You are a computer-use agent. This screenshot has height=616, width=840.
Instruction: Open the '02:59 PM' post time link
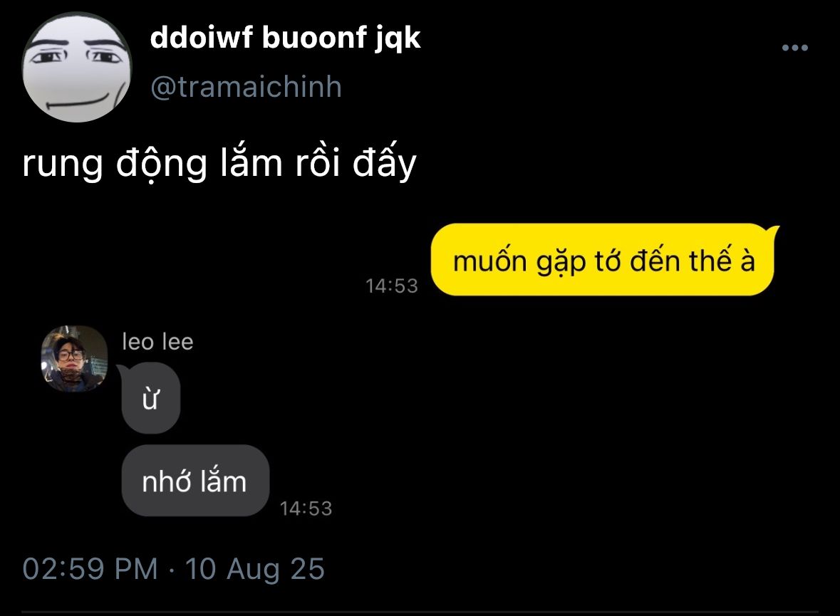90,569
